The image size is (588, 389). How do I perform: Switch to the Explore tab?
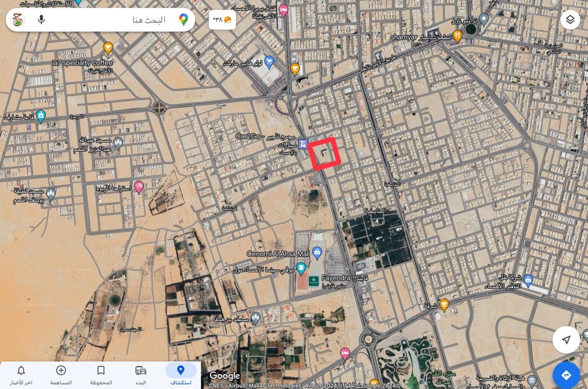click(181, 375)
